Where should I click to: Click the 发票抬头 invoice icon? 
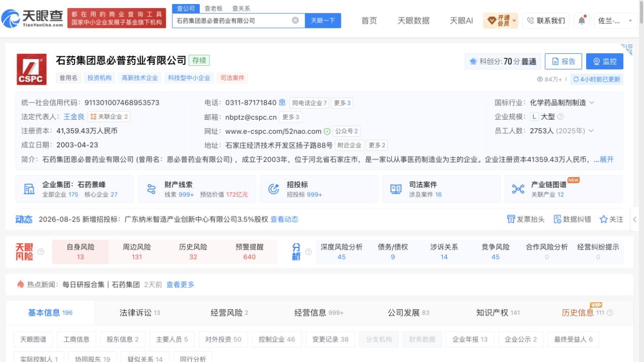coord(511,219)
